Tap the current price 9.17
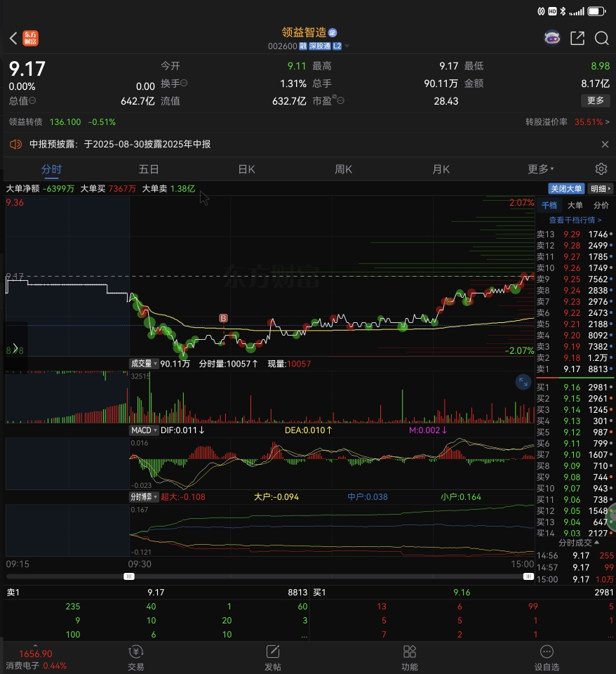 pyautogui.click(x=27, y=69)
